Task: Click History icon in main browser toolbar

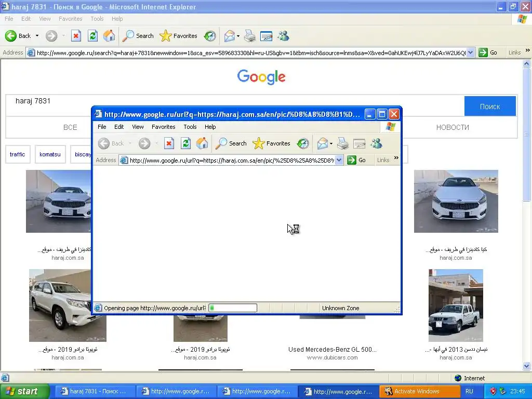Action: tap(210, 36)
